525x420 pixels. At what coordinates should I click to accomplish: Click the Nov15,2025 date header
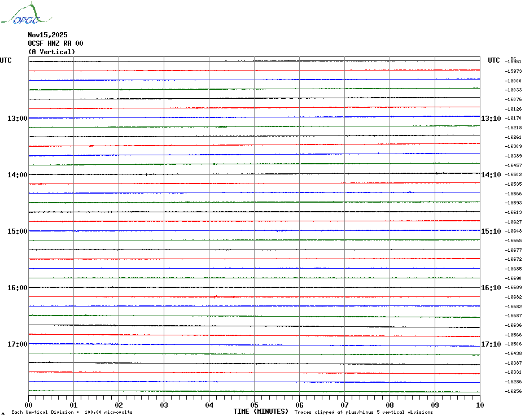47,35
